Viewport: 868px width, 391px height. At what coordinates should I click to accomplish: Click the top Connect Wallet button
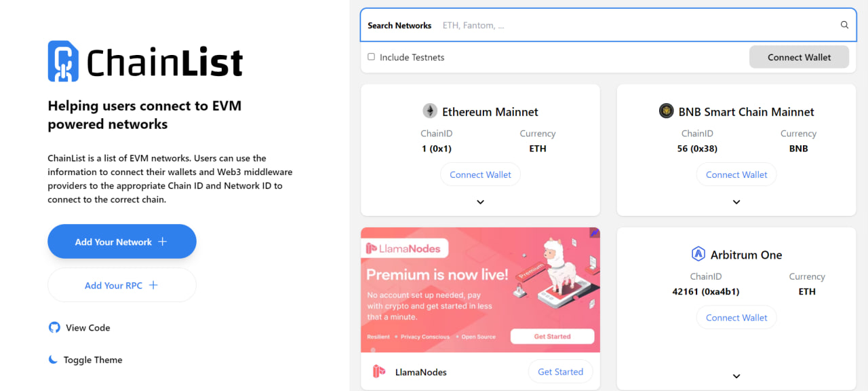(799, 57)
